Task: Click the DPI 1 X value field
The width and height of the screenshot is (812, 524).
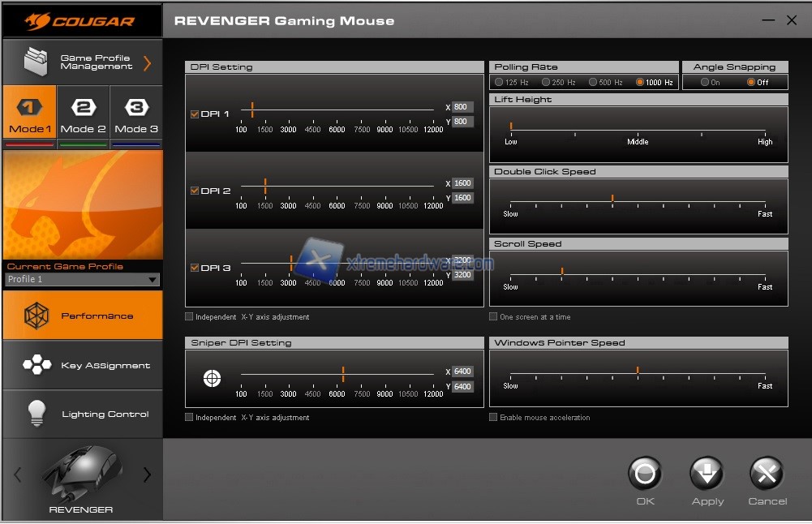Action: [x=462, y=107]
